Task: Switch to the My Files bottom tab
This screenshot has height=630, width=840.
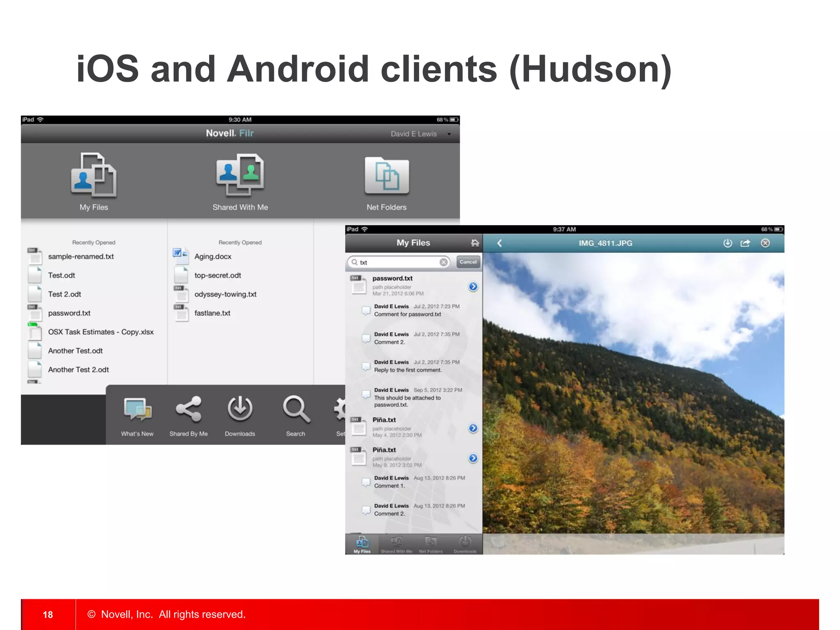Action: [x=362, y=544]
